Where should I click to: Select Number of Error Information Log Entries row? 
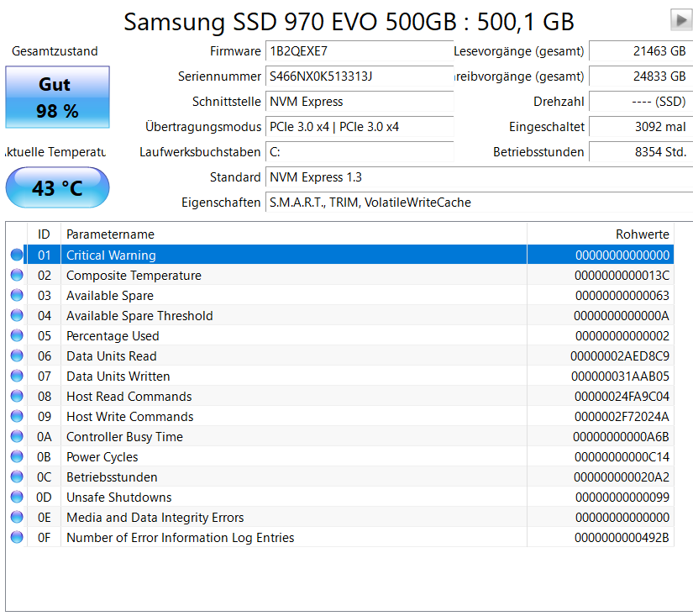[x=340, y=537]
